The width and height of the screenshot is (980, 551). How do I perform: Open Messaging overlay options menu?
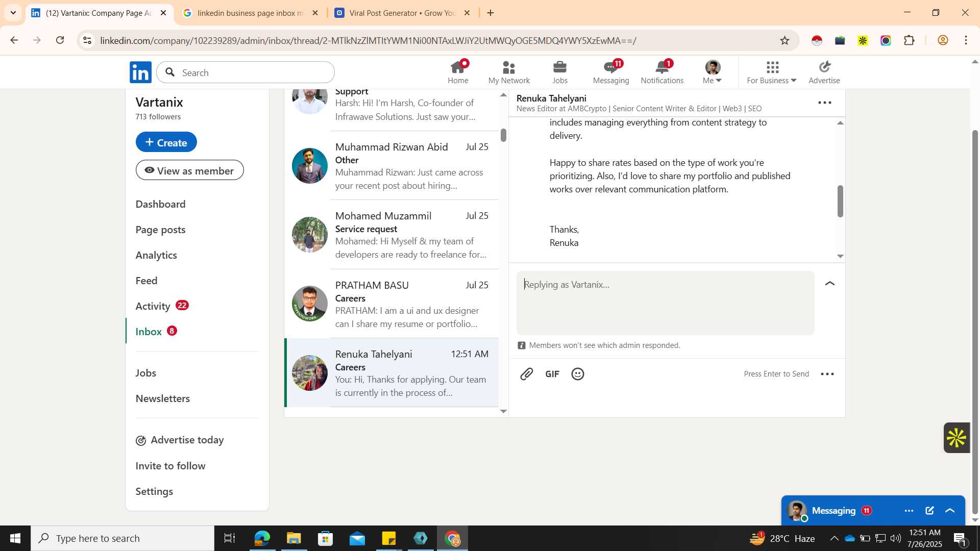pyautogui.click(x=909, y=511)
